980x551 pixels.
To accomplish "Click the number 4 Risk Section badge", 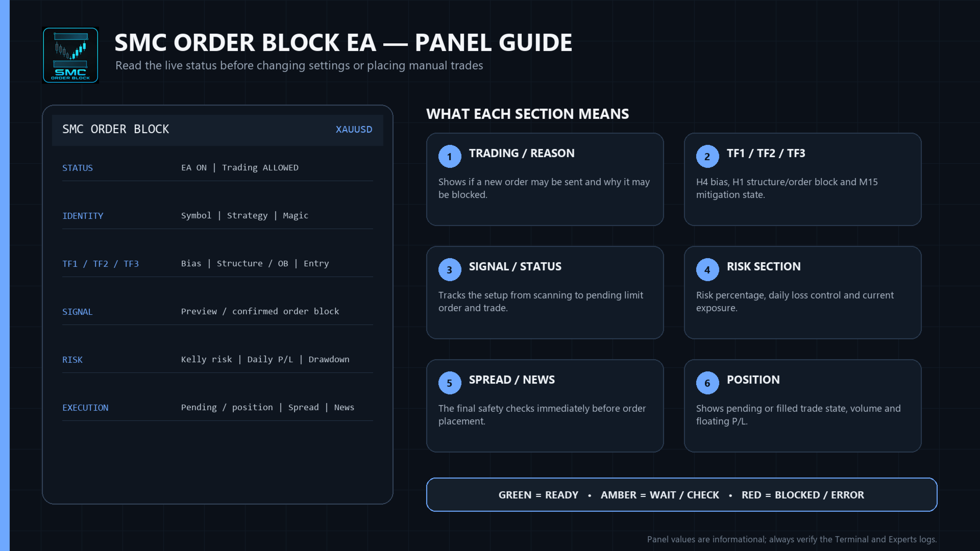I will (x=707, y=270).
